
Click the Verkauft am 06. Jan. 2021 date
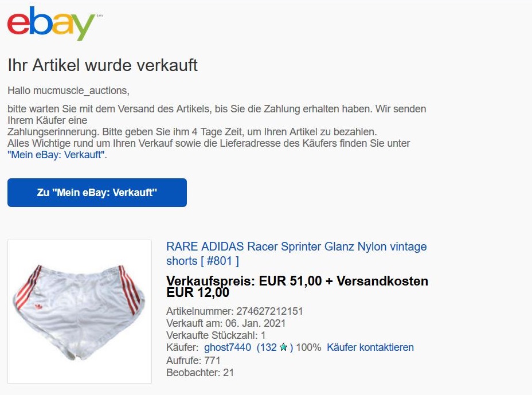coord(226,323)
